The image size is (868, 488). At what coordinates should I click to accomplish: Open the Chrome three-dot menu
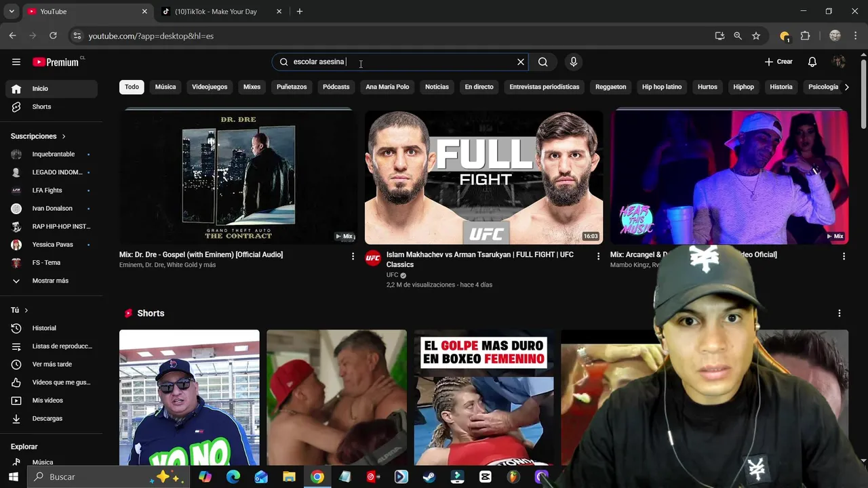pos(855,36)
